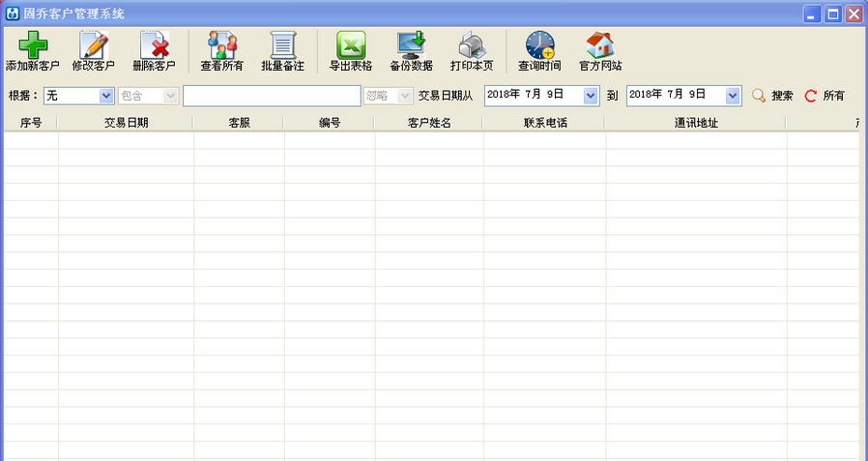Expand the 根据 field dropdown showing 无
This screenshot has height=461, width=868.
coord(106,96)
